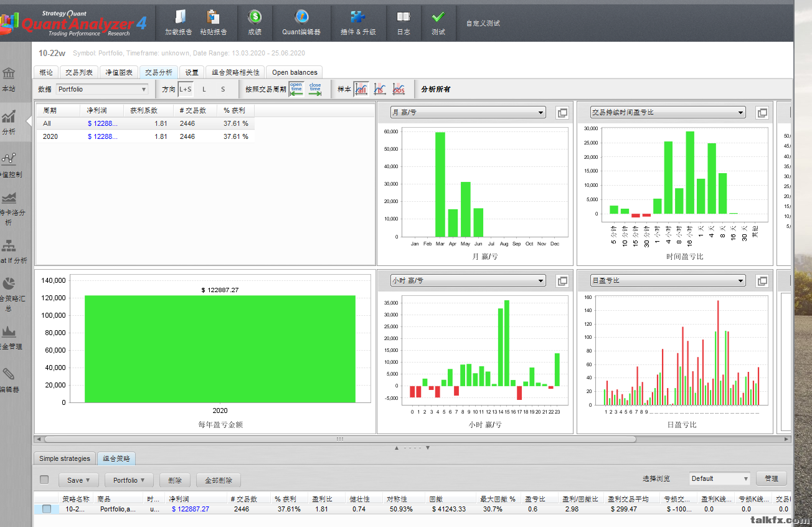Select the OOS sample icon
Image resolution: width=812 pixels, height=527 pixels.
coord(399,89)
